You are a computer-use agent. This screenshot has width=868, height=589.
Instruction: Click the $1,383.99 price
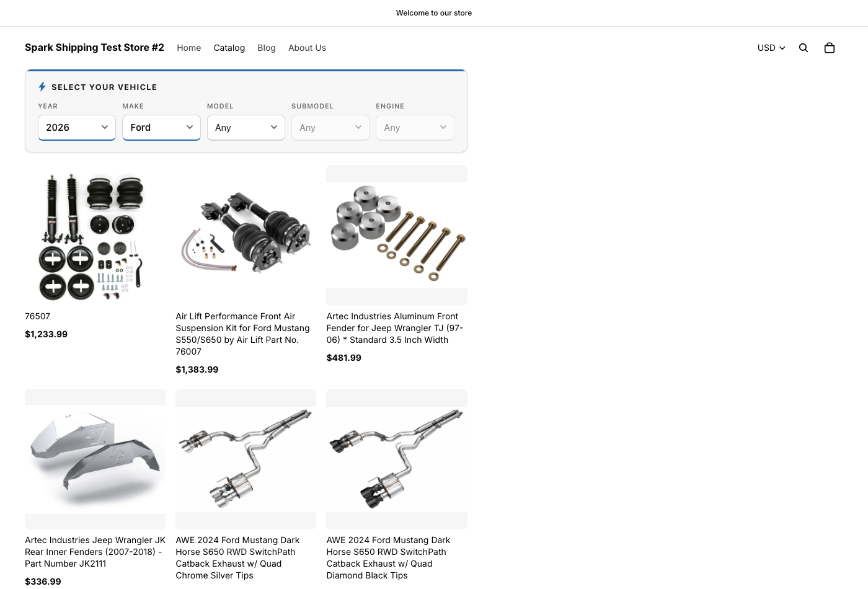click(197, 370)
